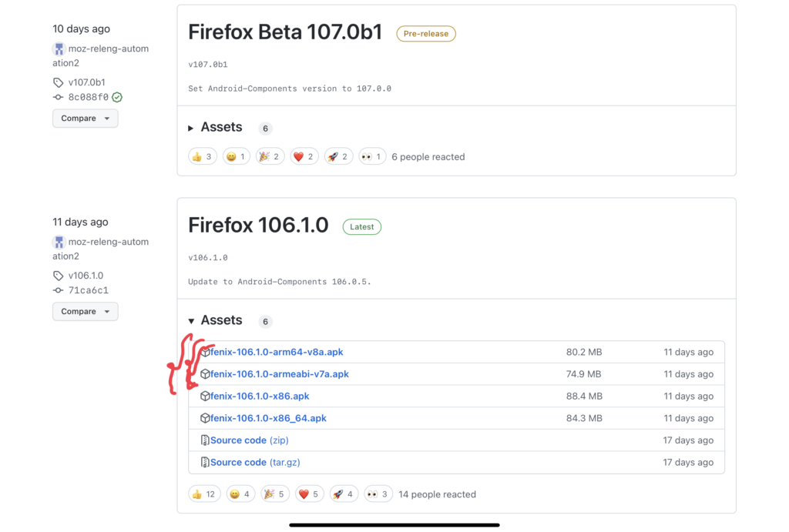Image resolution: width=789 pixels, height=532 pixels.
Task: Click the moz-releng-automation2 avatar icon
Action: pos(59,49)
